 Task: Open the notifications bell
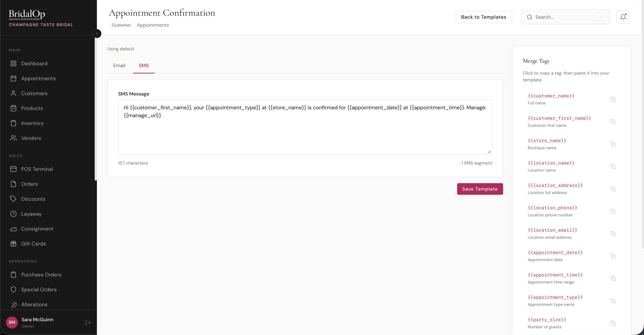point(623,17)
